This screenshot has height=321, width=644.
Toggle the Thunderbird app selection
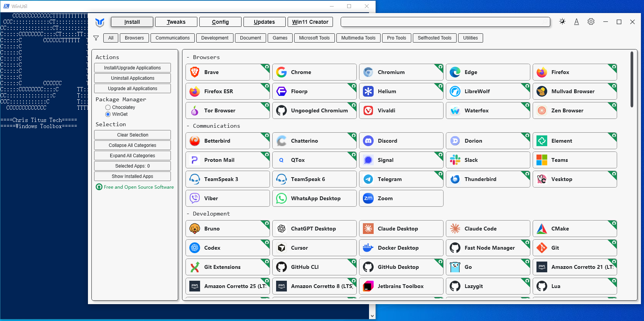coord(488,179)
